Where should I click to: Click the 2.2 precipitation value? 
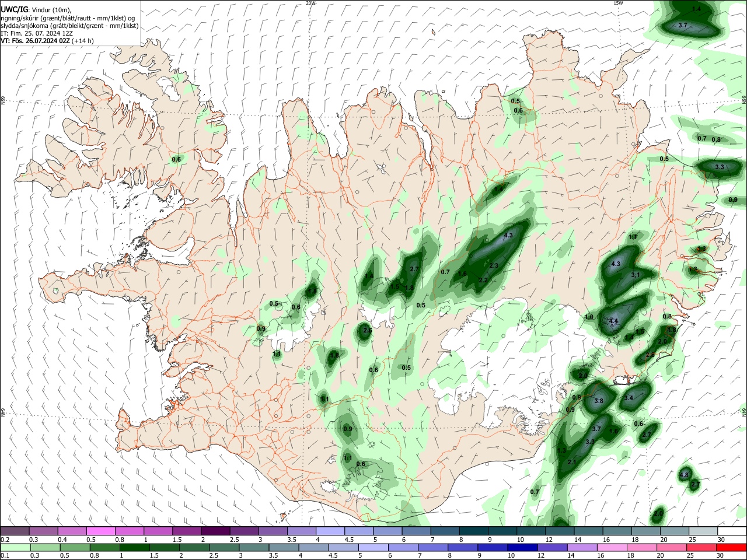pos(483,280)
